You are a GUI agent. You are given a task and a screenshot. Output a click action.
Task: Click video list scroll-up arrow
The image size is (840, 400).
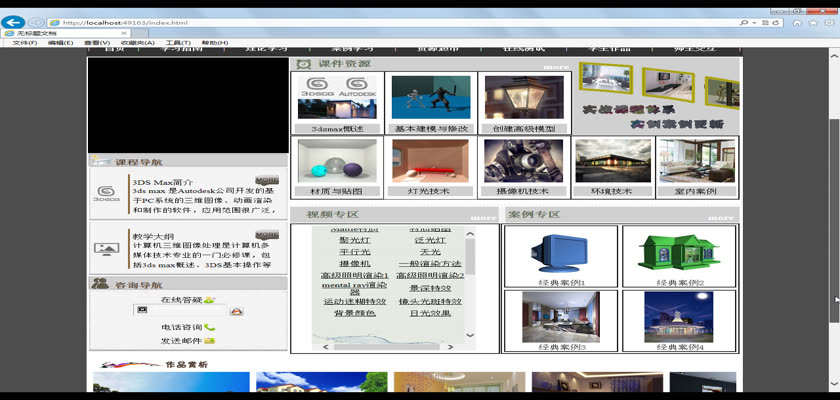(x=470, y=233)
